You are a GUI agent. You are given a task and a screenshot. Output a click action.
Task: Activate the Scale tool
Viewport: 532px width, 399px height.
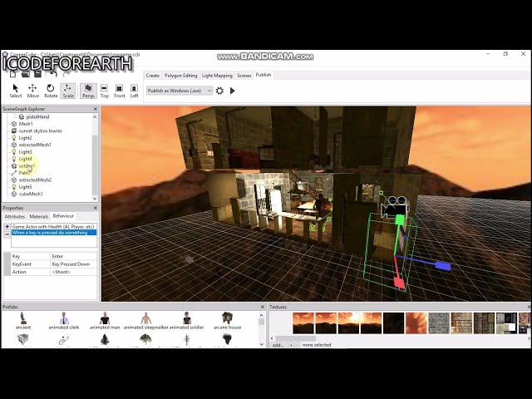pyautogui.click(x=68, y=91)
